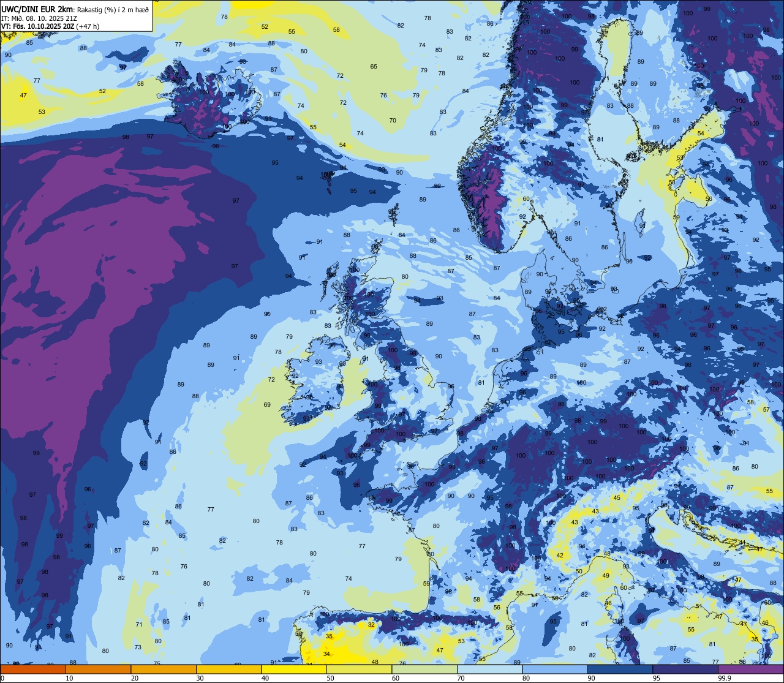Click the '45' humidity value over the Alps
This screenshot has height=683, width=784.
click(617, 497)
